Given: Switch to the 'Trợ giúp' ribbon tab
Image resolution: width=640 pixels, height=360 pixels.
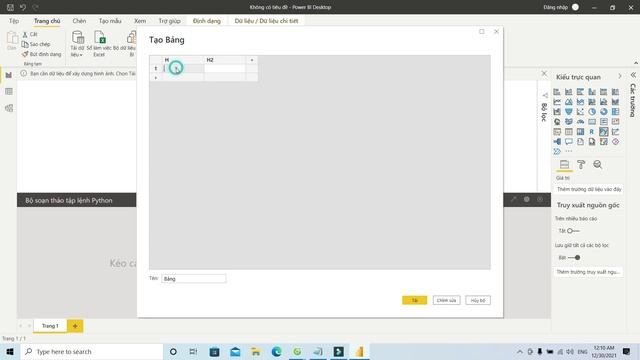Looking at the screenshot, I should tap(169, 21).
